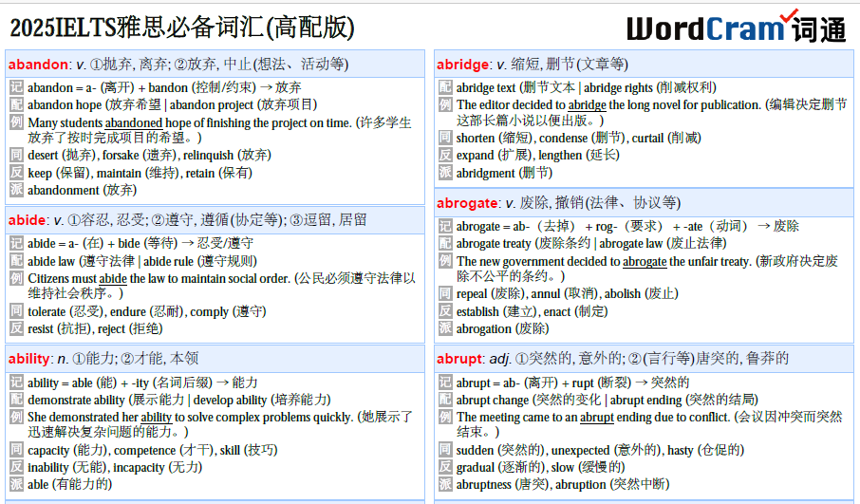This screenshot has height=504, width=860.
Task: Click the abrupt headword
Action: [460, 359]
